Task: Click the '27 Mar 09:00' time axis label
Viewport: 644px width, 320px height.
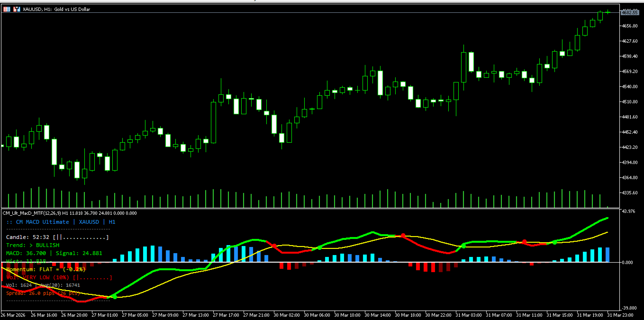Action: coord(165,315)
